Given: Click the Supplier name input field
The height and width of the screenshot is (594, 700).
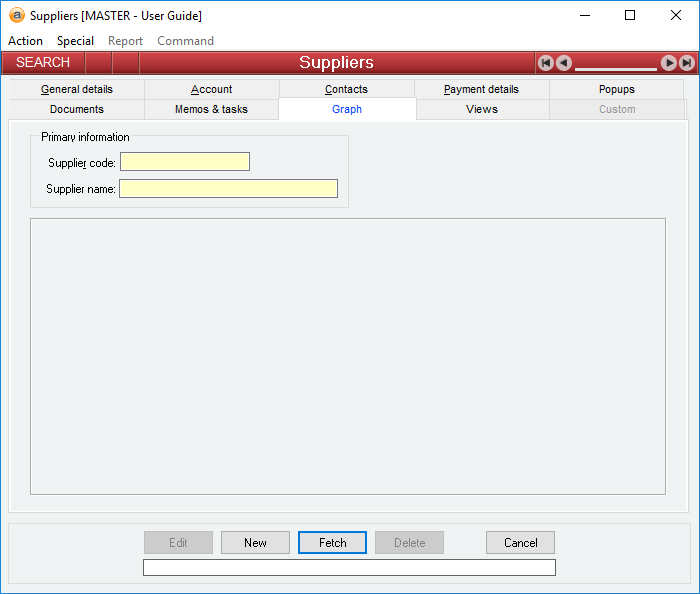Looking at the screenshot, I should coord(228,188).
